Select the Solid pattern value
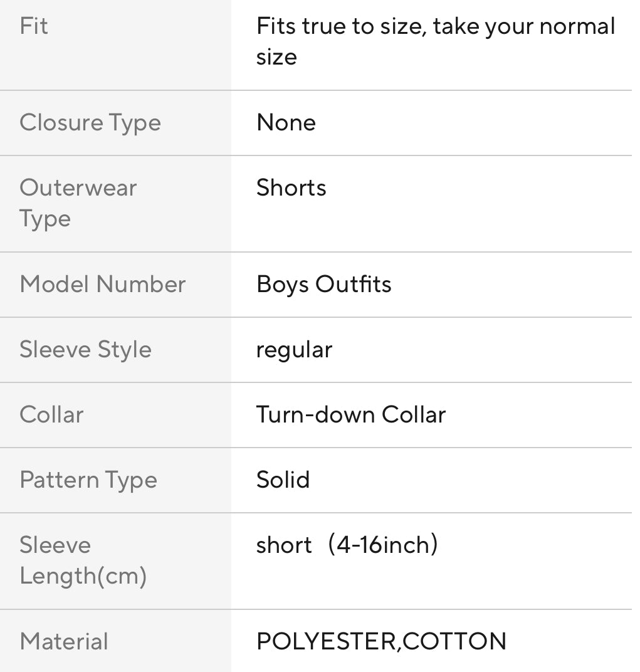The image size is (640, 672). (x=283, y=480)
